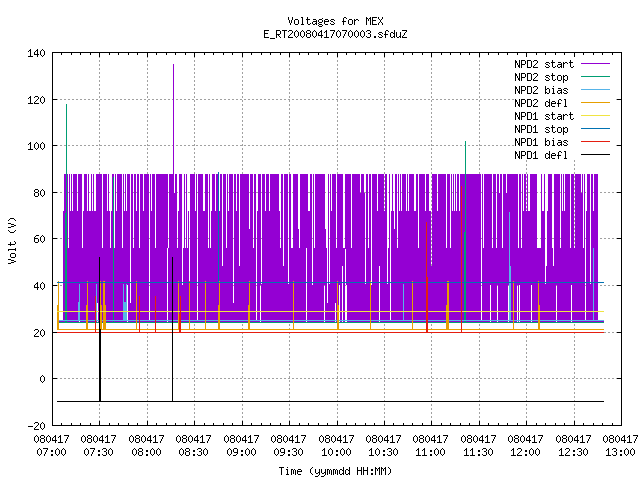This screenshot has width=640, height=480.
Task: Click the 11:30 time axis label
Action: (478, 453)
